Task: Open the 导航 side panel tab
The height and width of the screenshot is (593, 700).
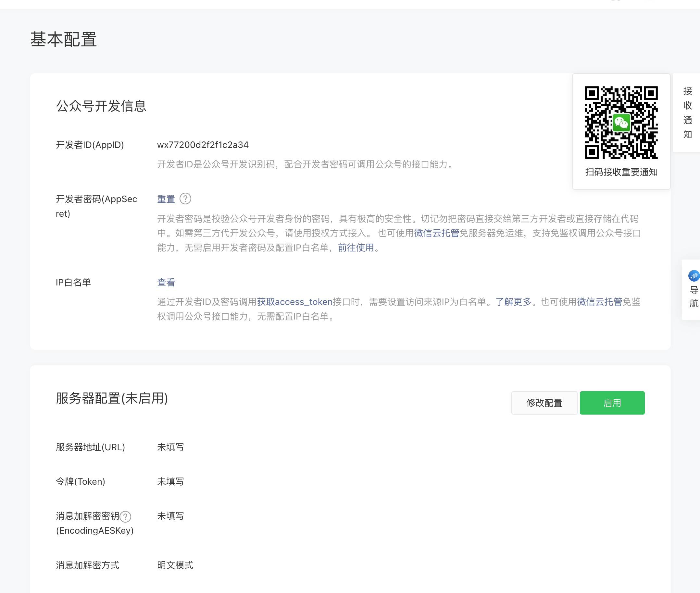Action: (694, 296)
